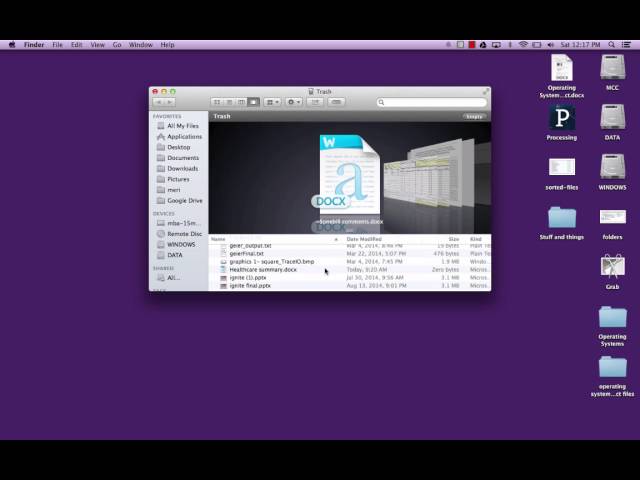Select Remote Disc in sidebar

tap(180, 234)
